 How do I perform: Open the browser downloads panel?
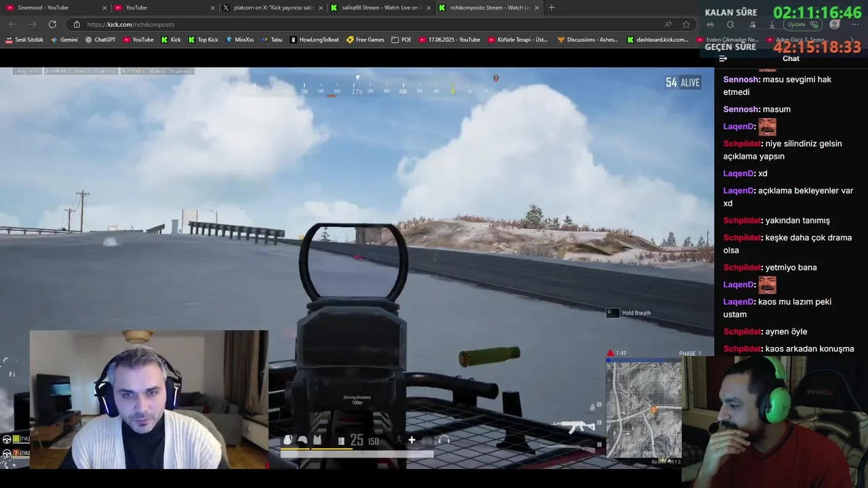point(772,24)
